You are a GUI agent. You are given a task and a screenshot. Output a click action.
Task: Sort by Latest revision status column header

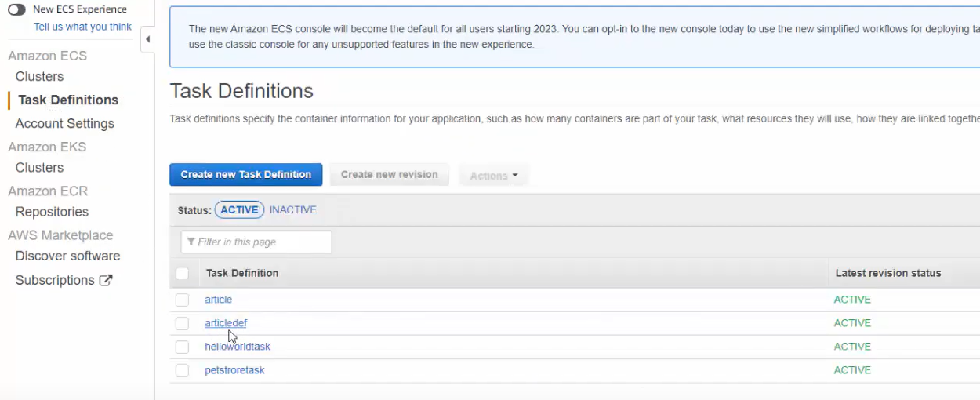888,274
